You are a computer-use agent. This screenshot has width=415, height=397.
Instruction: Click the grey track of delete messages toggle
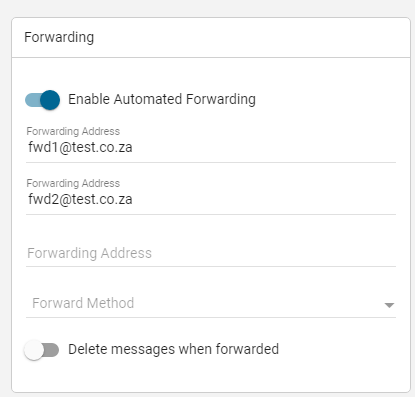51,350
